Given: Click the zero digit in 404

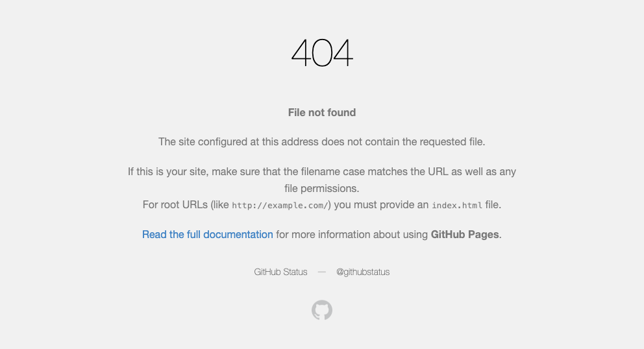Looking at the screenshot, I should (x=322, y=53).
